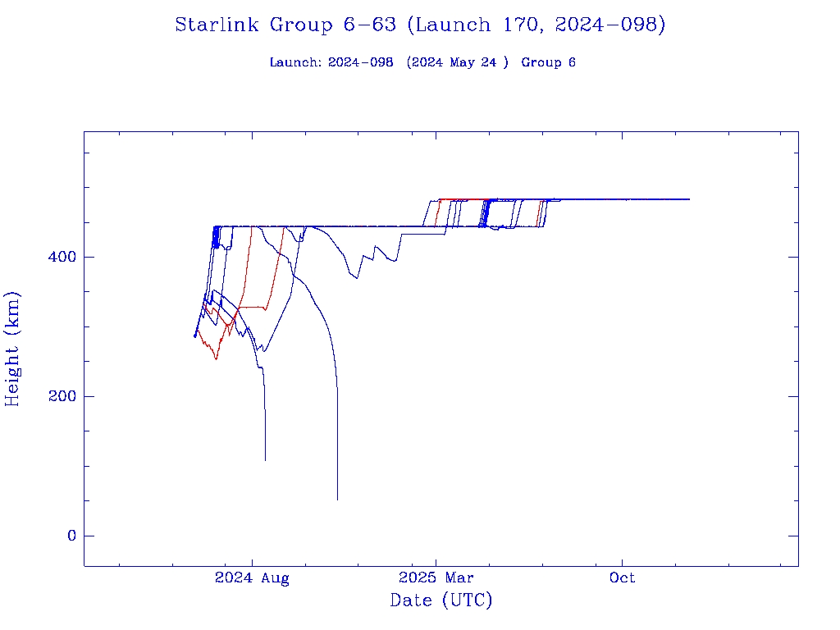Click the bottom end of the longest decay line
Image resolution: width=840 pixels, height=630 pixels.
[337, 499]
